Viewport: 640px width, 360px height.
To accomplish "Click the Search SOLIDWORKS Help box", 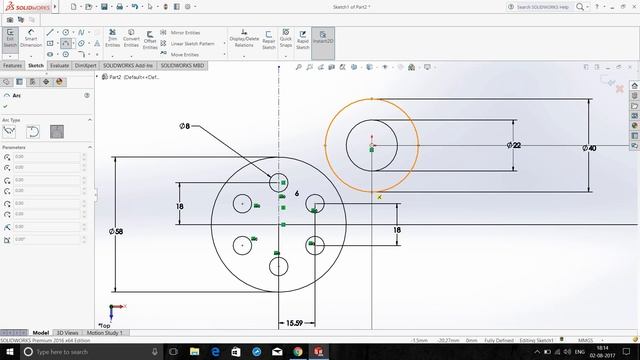I will 543,7.
